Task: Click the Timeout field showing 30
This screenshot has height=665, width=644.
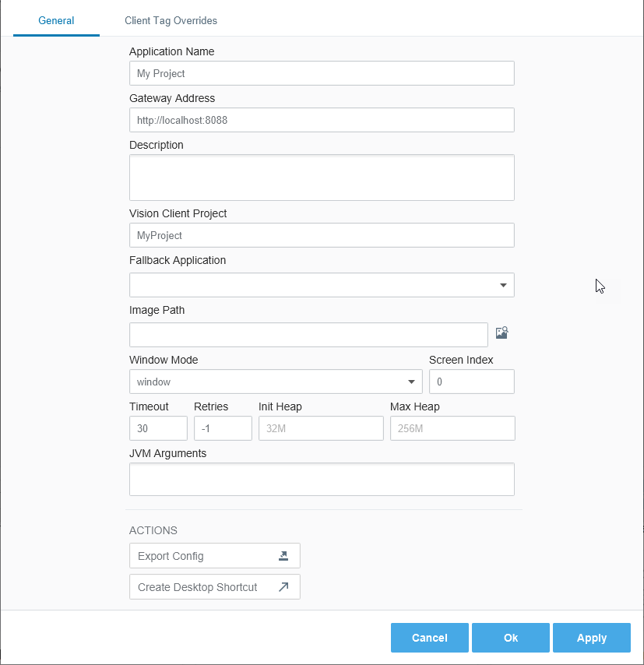Action: pos(158,428)
